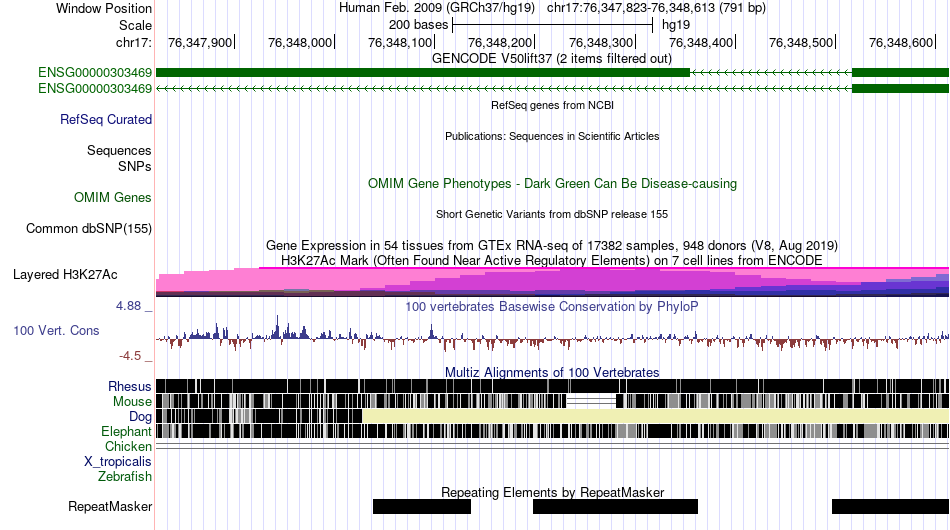Image resolution: width=950 pixels, height=530 pixels.
Task: Click the RepeatMasker track label
Action: pyautogui.click(x=110, y=506)
